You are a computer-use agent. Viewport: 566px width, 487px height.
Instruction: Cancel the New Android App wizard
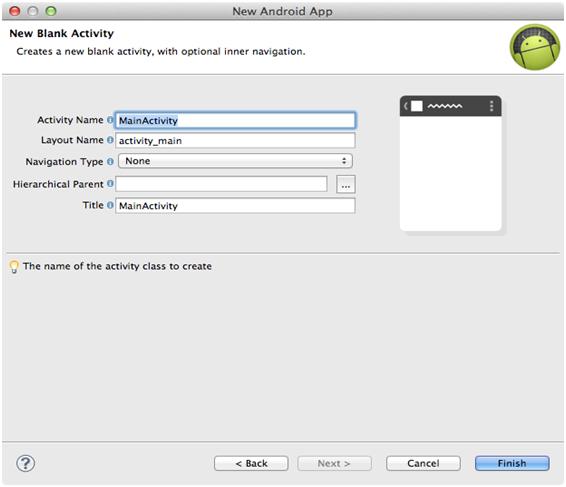(423, 463)
